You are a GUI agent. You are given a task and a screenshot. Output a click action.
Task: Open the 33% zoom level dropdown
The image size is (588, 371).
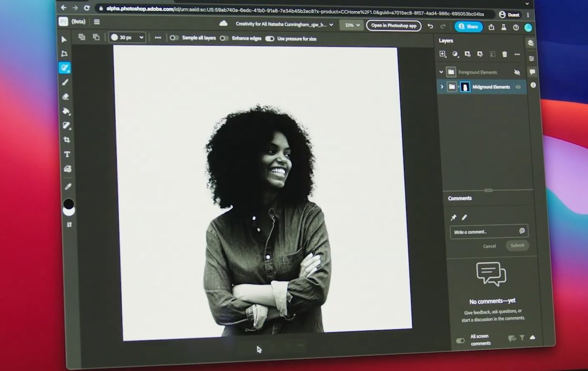(x=352, y=25)
